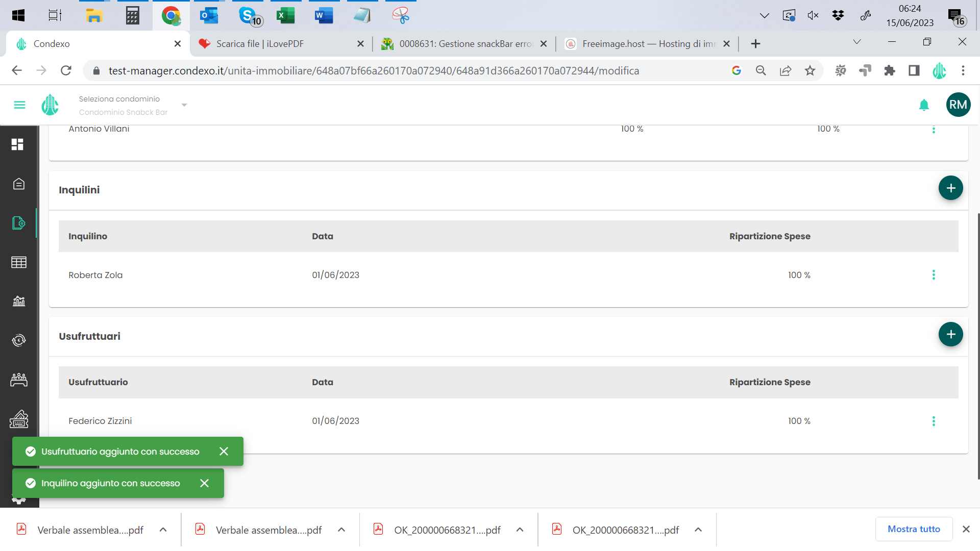This screenshot has width=980, height=551.
Task: Click Inquilino column header
Action: click(x=88, y=236)
